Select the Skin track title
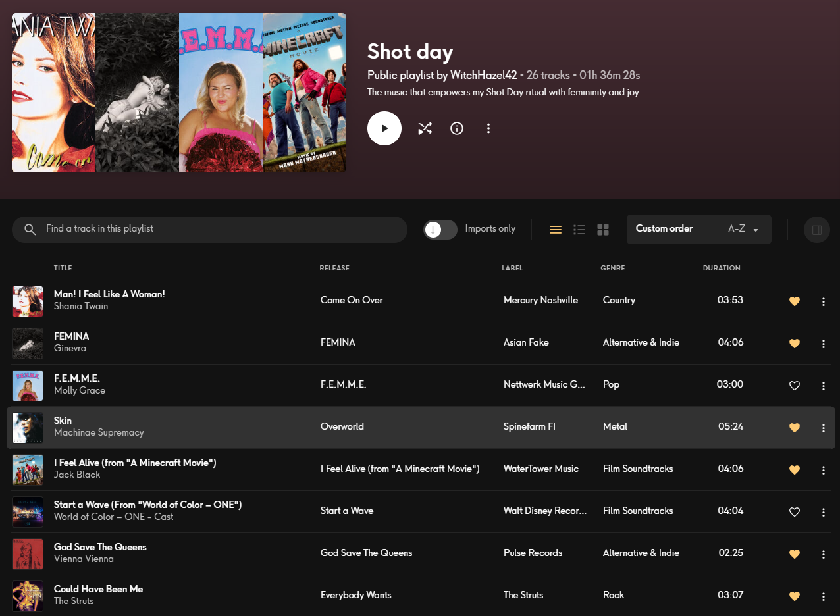Screen dimensions: 840x616 pyautogui.click(x=63, y=421)
